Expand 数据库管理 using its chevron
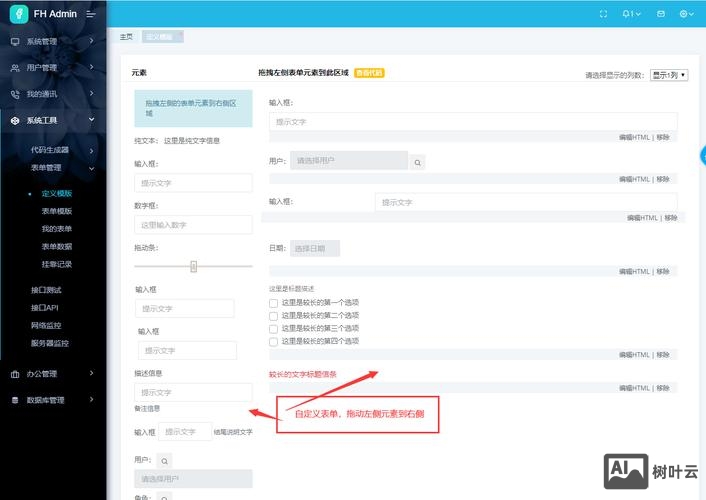 point(91,400)
